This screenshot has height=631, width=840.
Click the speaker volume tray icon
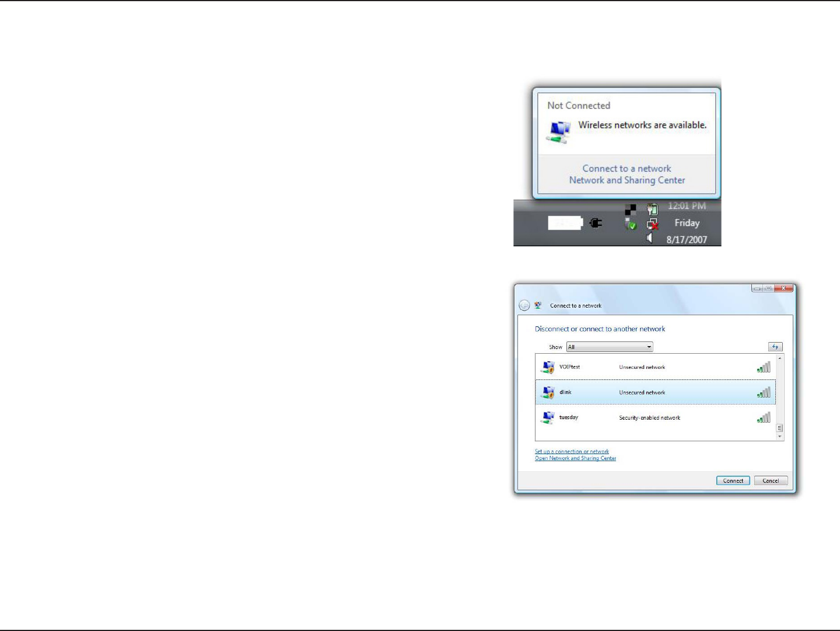pyautogui.click(x=649, y=238)
